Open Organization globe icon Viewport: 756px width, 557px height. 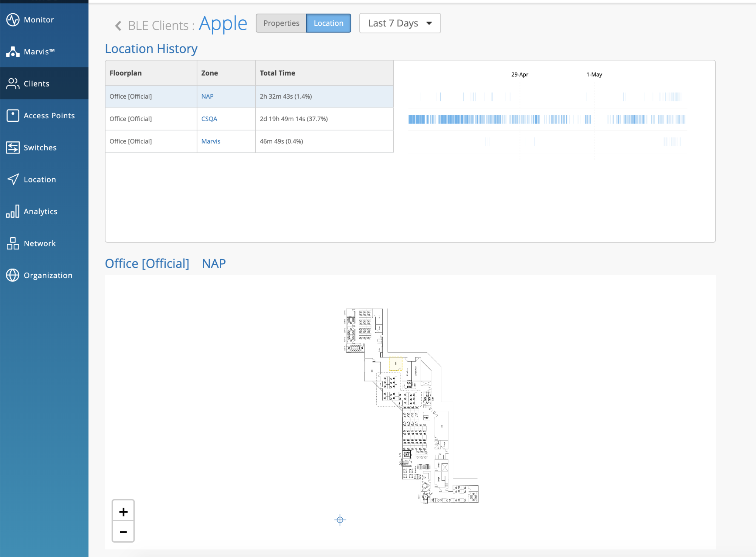pyautogui.click(x=13, y=275)
